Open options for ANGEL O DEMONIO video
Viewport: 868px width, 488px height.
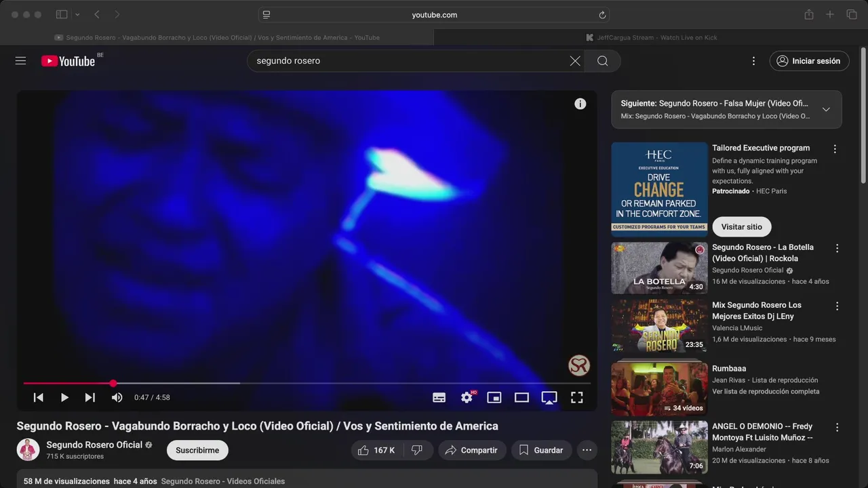[x=837, y=428]
